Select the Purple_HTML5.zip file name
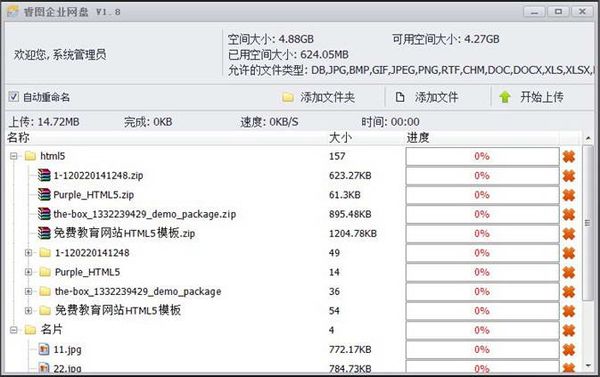Image resolution: width=600 pixels, height=377 pixels. 93,195
